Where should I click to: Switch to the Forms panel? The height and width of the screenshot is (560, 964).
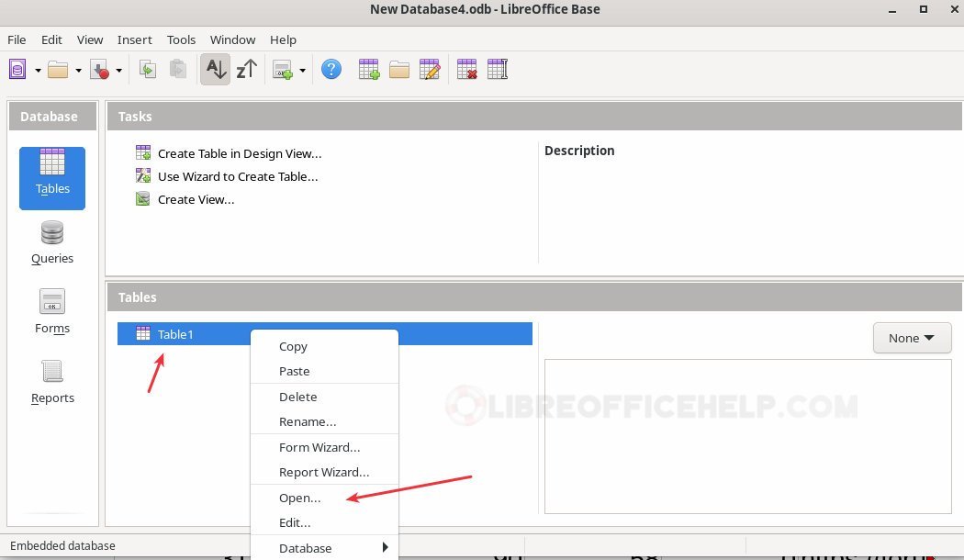[x=51, y=310]
